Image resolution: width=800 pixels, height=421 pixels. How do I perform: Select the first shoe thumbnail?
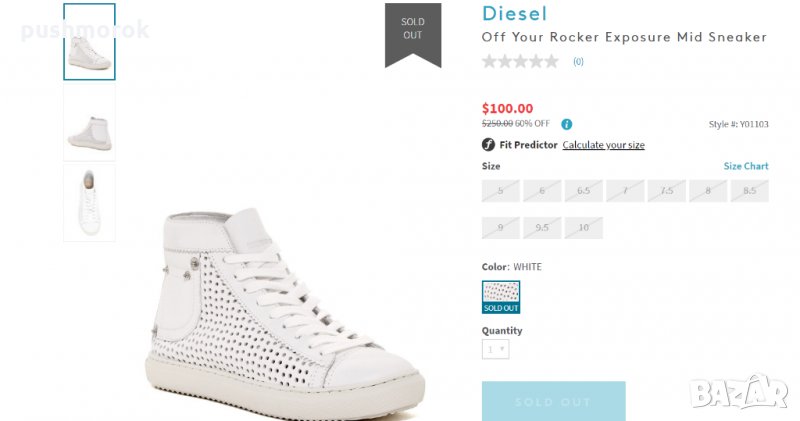click(x=89, y=42)
